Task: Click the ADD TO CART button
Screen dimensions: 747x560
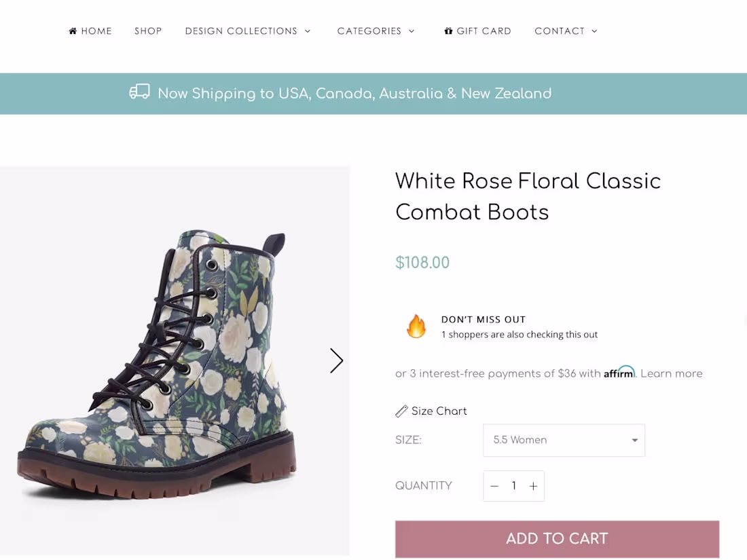Action: click(557, 538)
